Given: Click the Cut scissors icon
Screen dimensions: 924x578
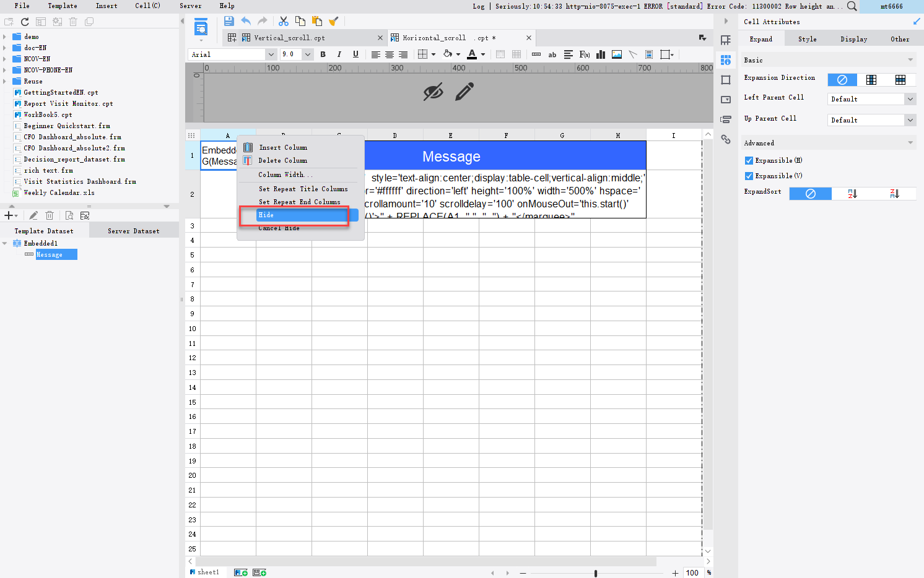Looking at the screenshot, I should pyautogui.click(x=284, y=21).
